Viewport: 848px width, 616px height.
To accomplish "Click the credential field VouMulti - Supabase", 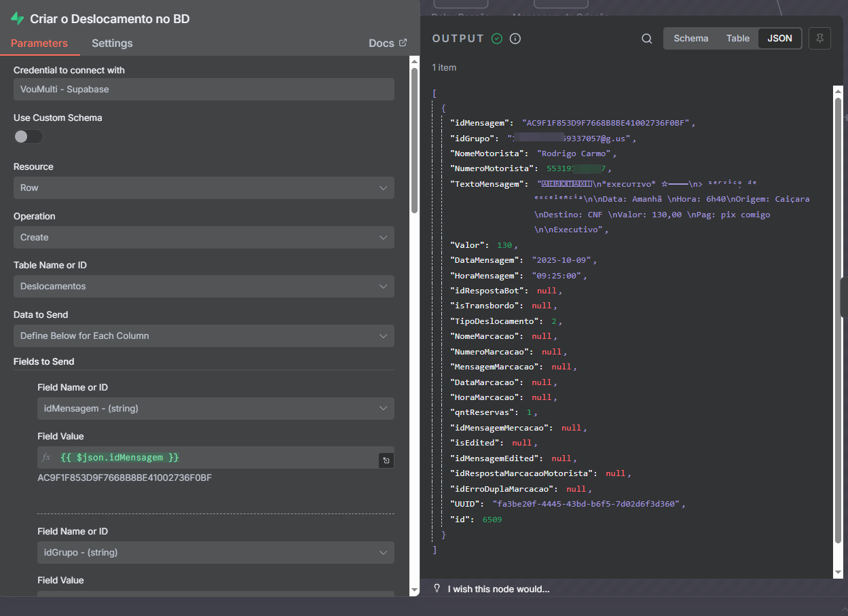I will click(204, 90).
